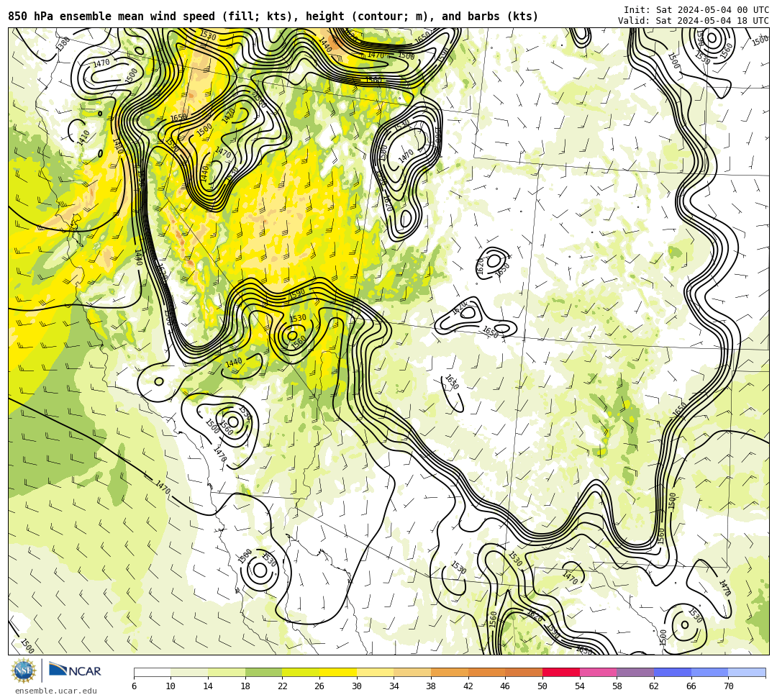Click the plot title '850 hPa ensemble mean wind speed'
The width and height of the screenshot is (777, 700).
pyautogui.click(x=112, y=17)
